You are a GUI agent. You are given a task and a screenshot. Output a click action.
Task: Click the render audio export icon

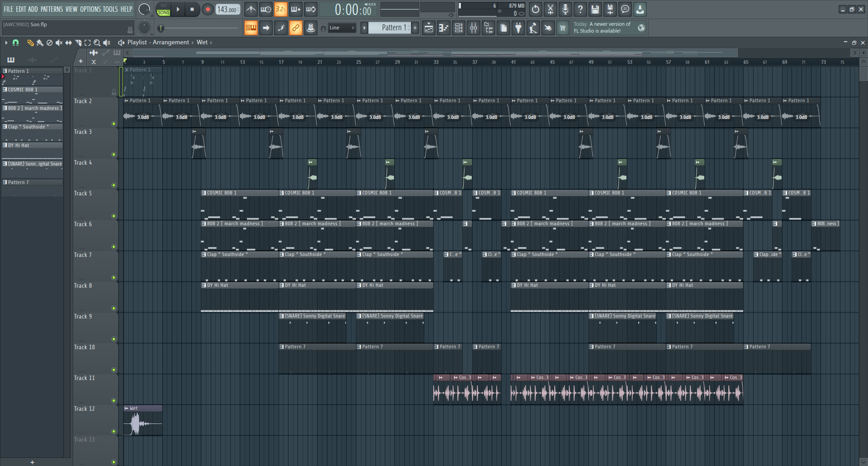coord(610,9)
